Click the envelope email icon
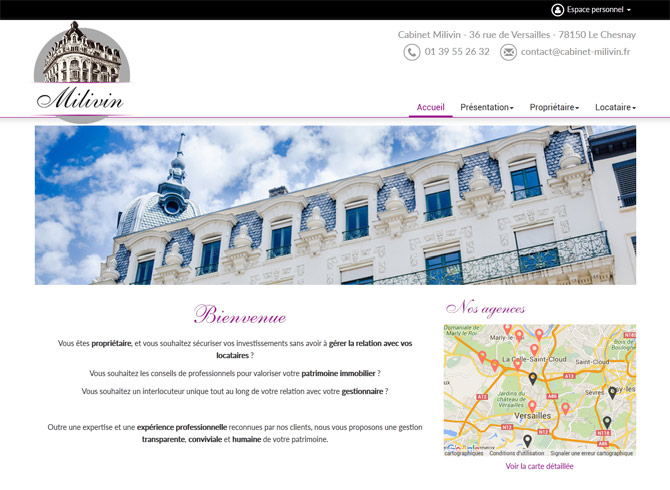 click(508, 52)
